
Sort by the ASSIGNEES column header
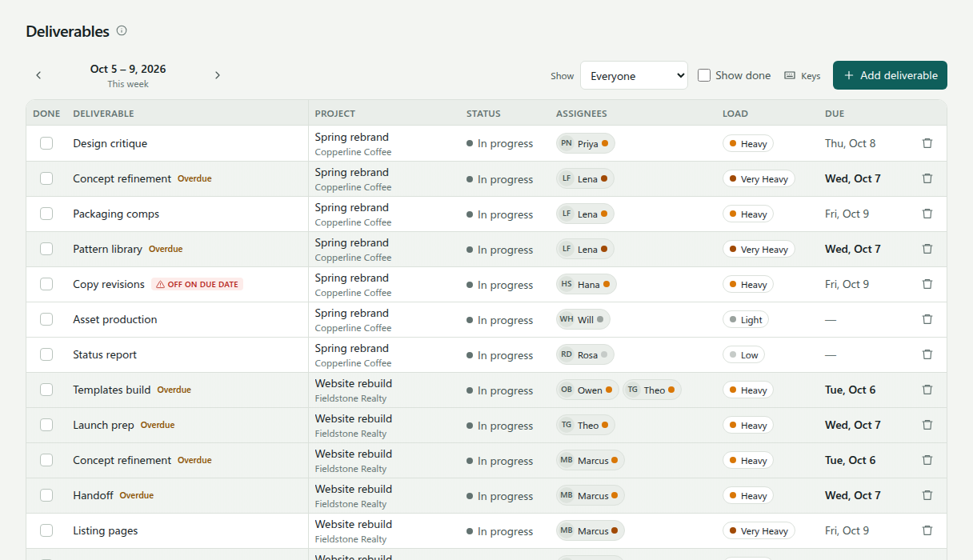pyautogui.click(x=582, y=114)
